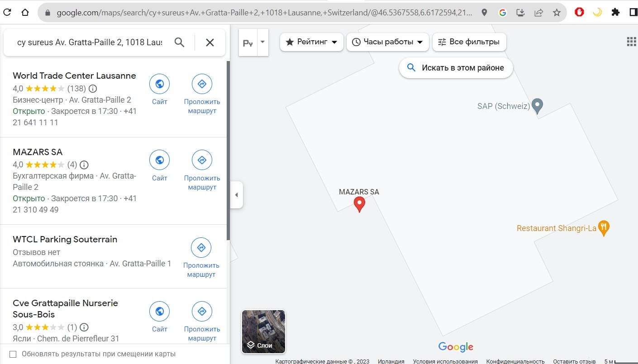The height and width of the screenshot is (364, 638).
Task: Click the results list scrollbar
Action: pyautogui.click(x=228, y=151)
